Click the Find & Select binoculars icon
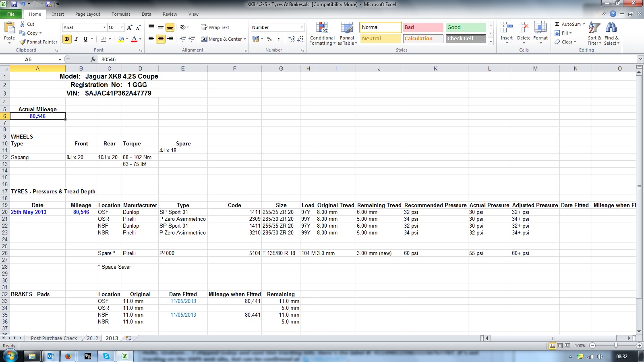This screenshot has height=363, width=644. click(x=611, y=28)
